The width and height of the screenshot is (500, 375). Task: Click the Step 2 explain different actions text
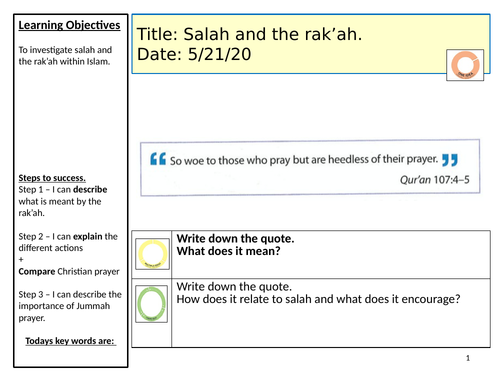(68, 242)
